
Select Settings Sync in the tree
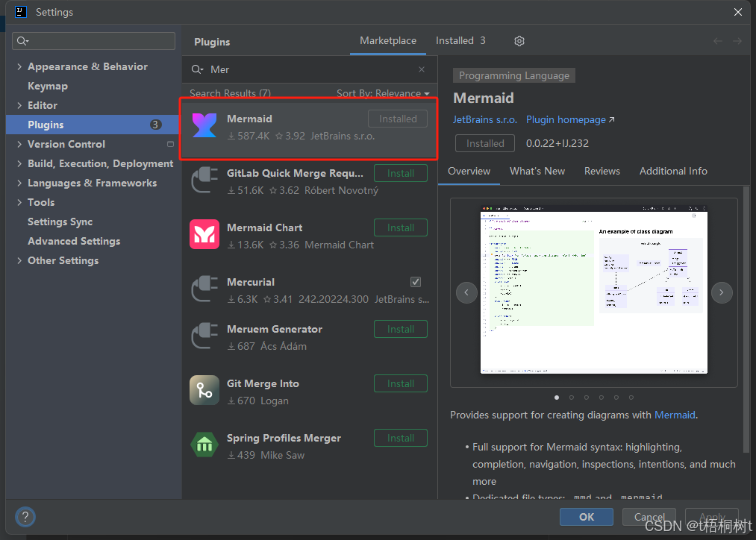[x=60, y=222]
